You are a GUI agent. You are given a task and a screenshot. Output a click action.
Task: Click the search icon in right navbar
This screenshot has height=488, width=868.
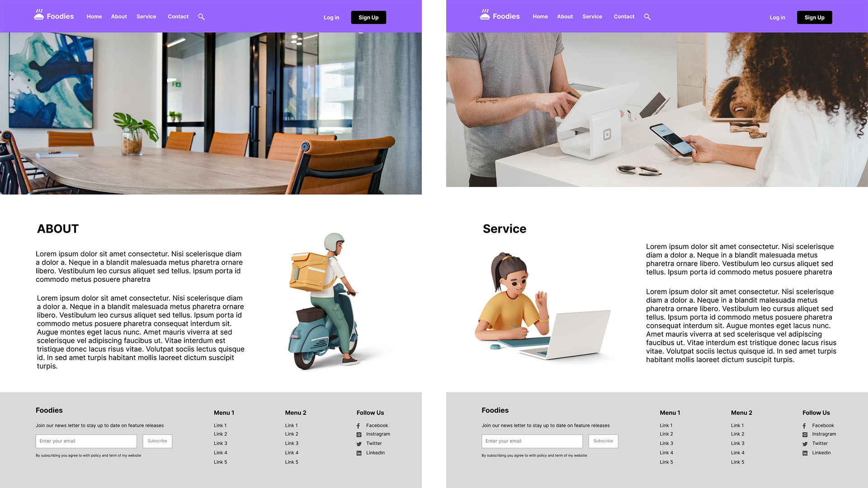(648, 16)
